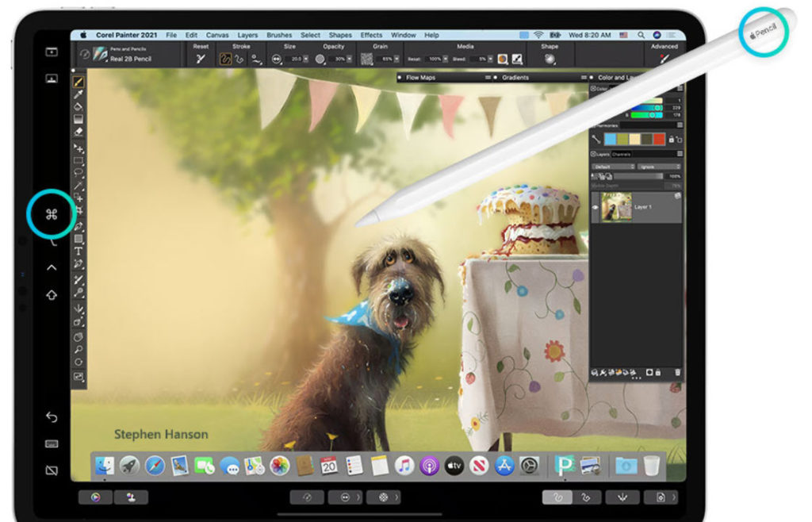This screenshot has width=812, height=522.
Task: Open the Ignore composite depth dropdown
Action: [x=659, y=167]
